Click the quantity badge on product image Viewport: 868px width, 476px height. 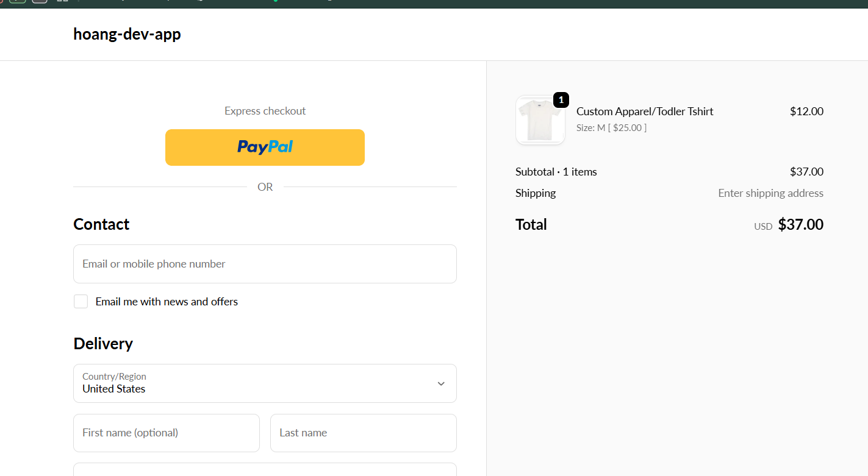(561, 100)
